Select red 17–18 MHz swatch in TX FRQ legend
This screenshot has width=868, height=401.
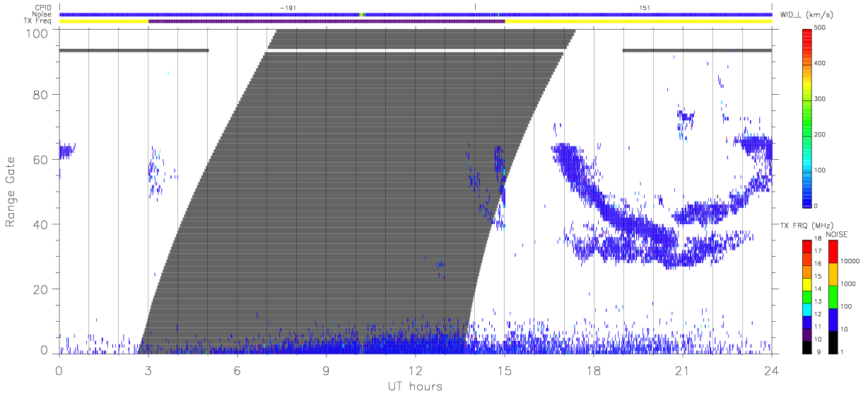tap(807, 245)
